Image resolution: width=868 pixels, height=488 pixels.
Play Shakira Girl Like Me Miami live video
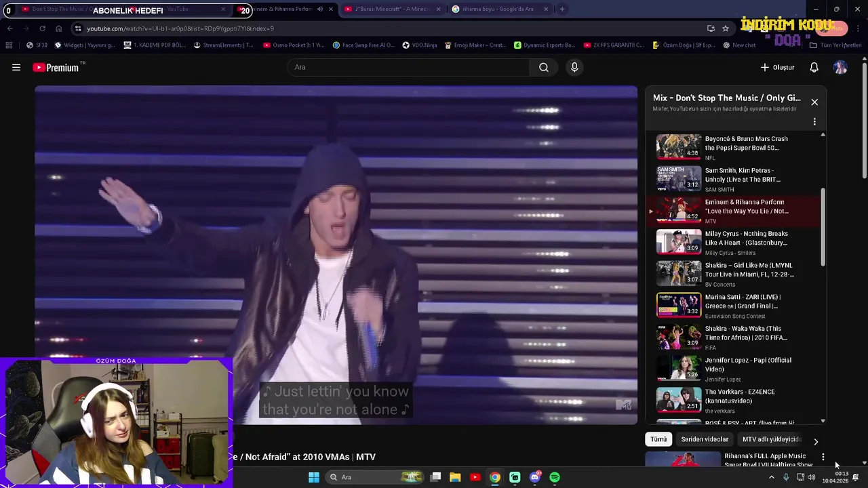(735, 274)
